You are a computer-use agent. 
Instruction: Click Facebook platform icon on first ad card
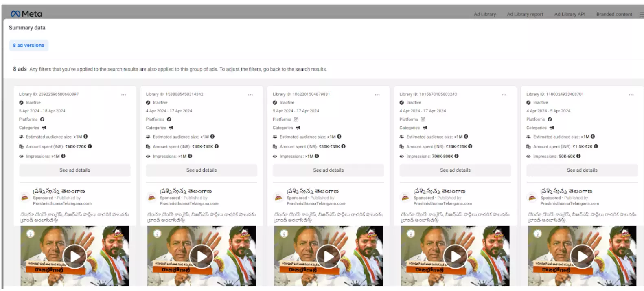(42, 119)
